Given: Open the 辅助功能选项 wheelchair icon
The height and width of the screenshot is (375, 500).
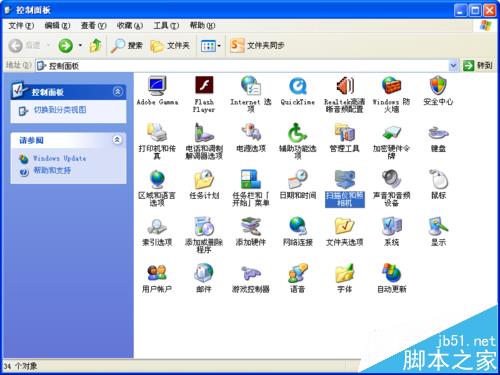Looking at the screenshot, I should (x=298, y=132).
